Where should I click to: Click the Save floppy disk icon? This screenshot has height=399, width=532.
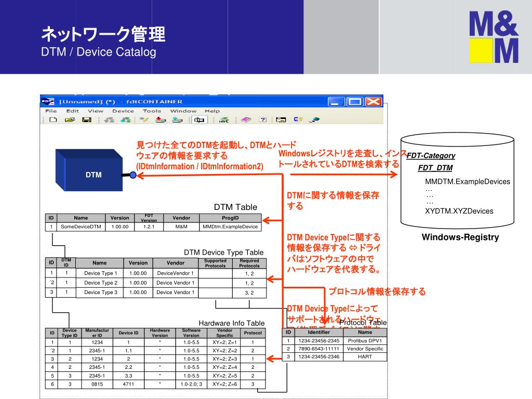point(86,120)
